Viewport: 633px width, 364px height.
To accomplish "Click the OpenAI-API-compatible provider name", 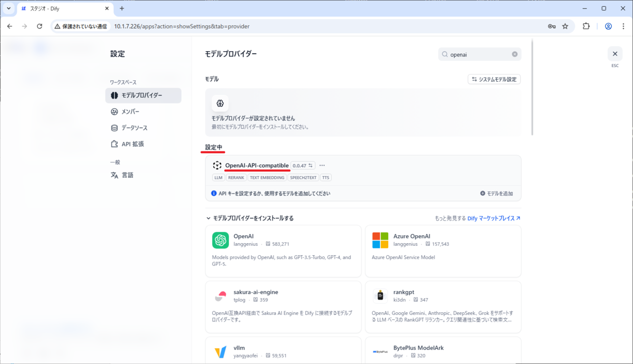I will (x=257, y=166).
